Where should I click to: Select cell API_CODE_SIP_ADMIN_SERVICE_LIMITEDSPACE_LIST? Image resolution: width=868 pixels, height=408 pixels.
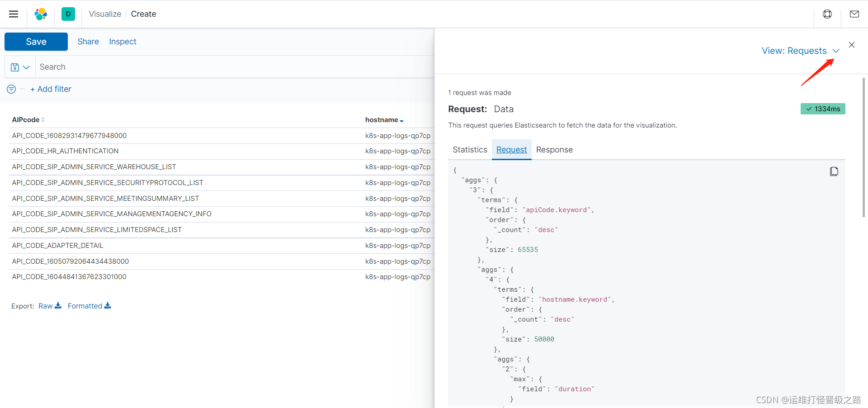tap(97, 230)
